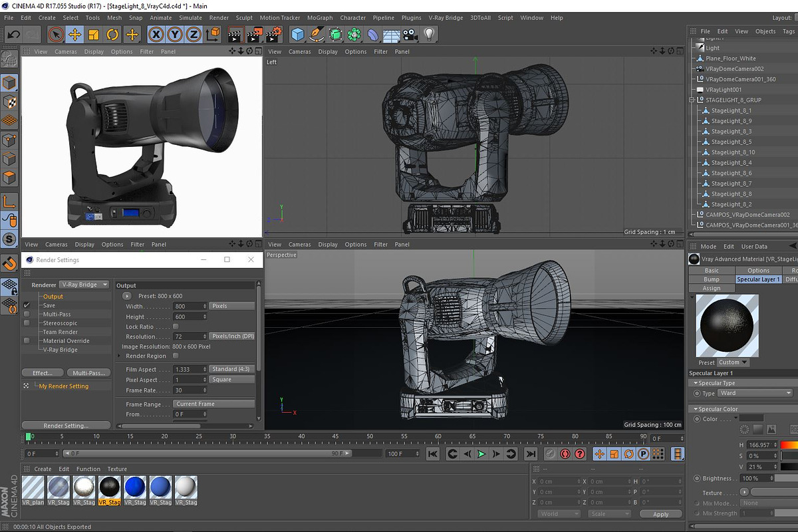Viewport: 798px width, 532px height.
Task: Click the Apply button in coordinates panel
Action: [x=660, y=514]
